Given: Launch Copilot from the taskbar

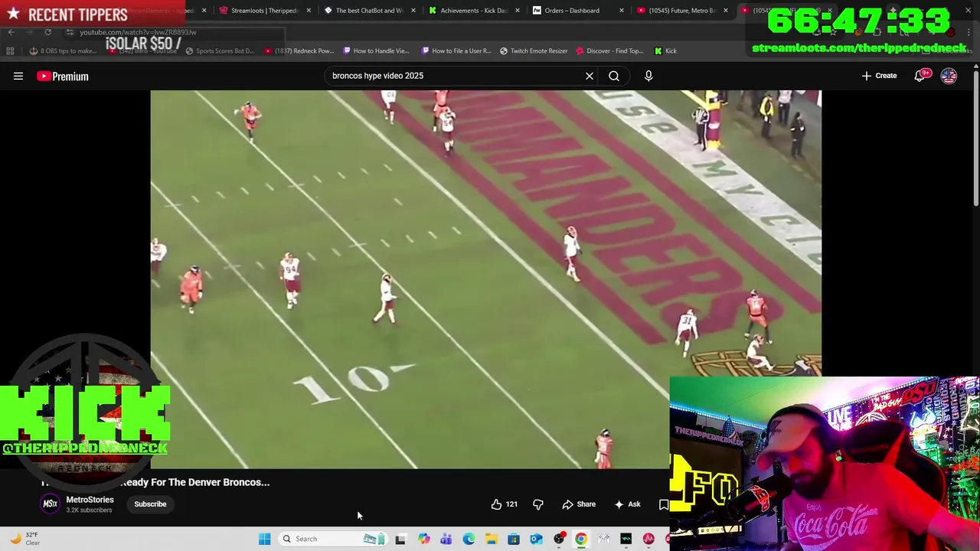Looking at the screenshot, I should click(423, 539).
